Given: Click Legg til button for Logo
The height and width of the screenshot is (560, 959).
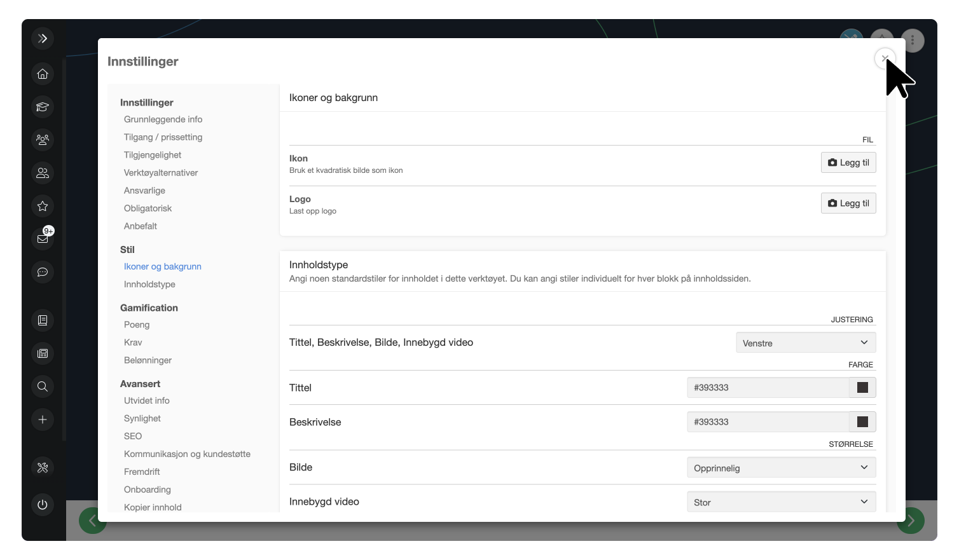Looking at the screenshot, I should point(848,203).
